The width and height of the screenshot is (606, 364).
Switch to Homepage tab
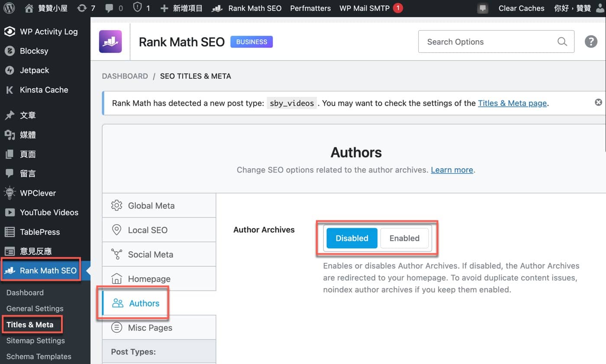coord(159,279)
